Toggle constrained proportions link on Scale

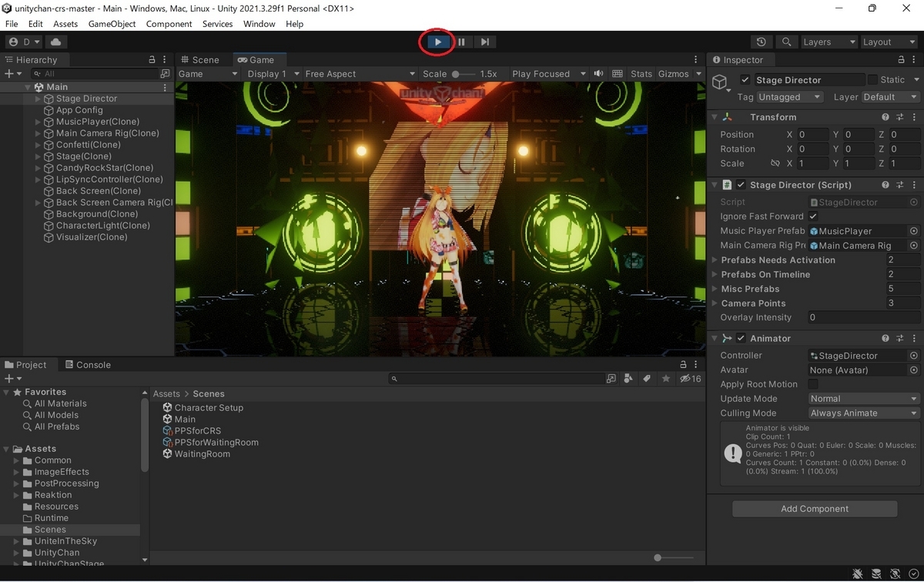point(775,164)
